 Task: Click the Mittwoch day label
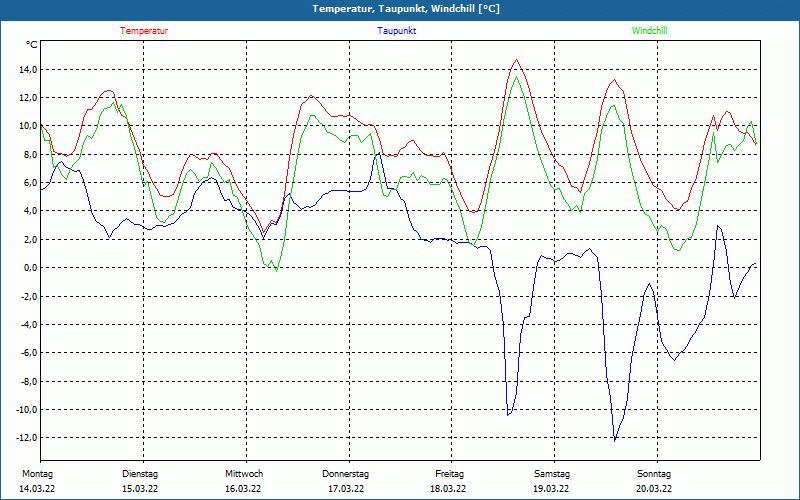pos(244,474)
